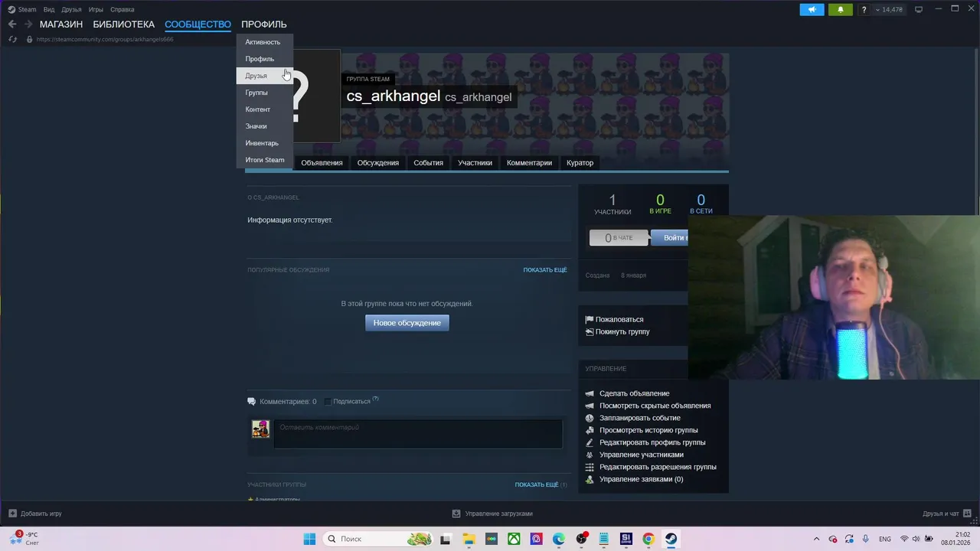980x551 pixels.
Task: Click Управление участниками people icon
Action: (590, 455)
